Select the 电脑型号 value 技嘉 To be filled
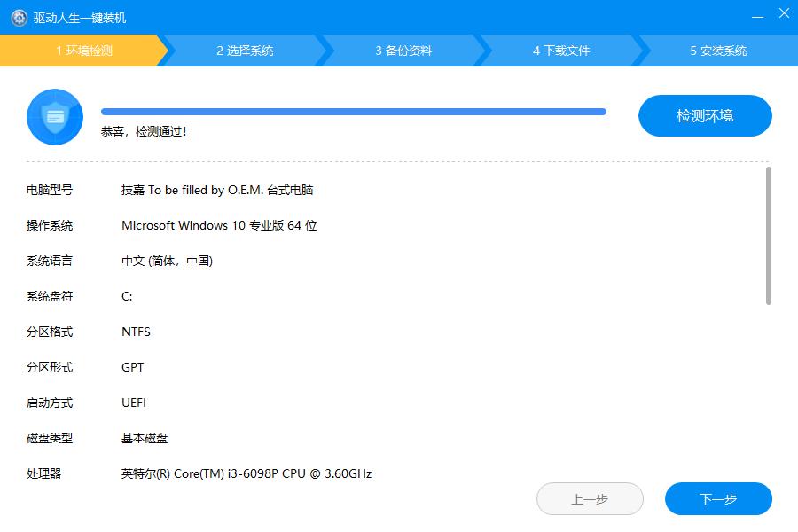Screen dimensions: 798x532 coord(219,190)
